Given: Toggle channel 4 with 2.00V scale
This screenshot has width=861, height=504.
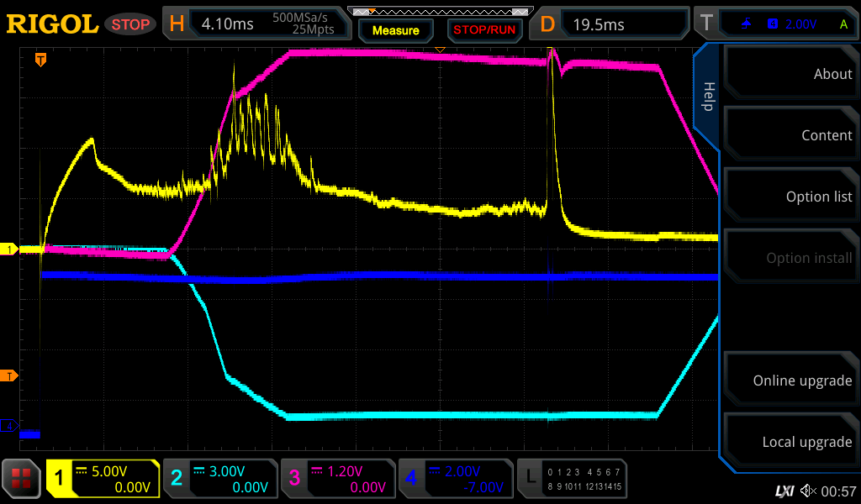Looking at the screenshot, I should 455,479.
